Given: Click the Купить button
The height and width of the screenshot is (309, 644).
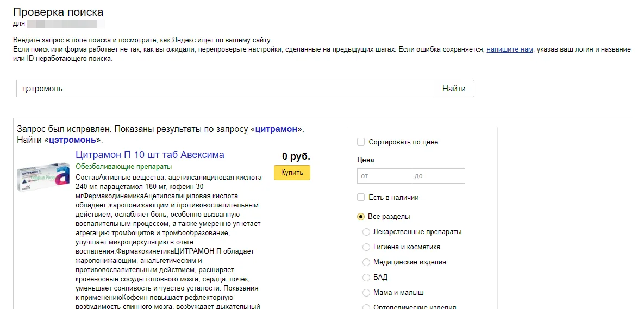Looking at the screenshot, I should point(292,172).
